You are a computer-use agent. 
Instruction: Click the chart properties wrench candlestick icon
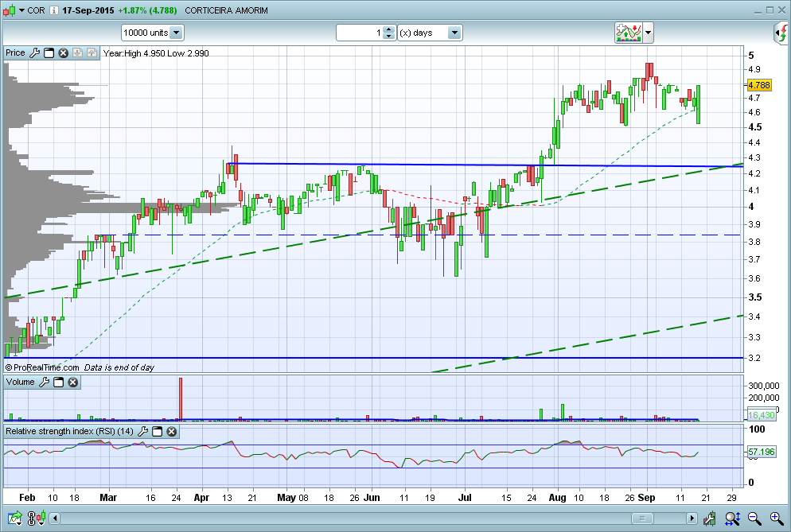[x=709, y=518]
